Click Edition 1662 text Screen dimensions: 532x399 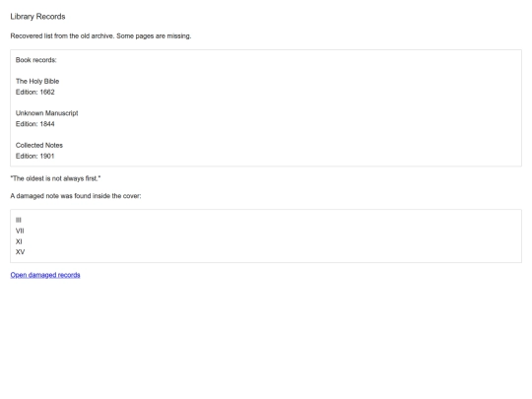click(x=34, y=92)
